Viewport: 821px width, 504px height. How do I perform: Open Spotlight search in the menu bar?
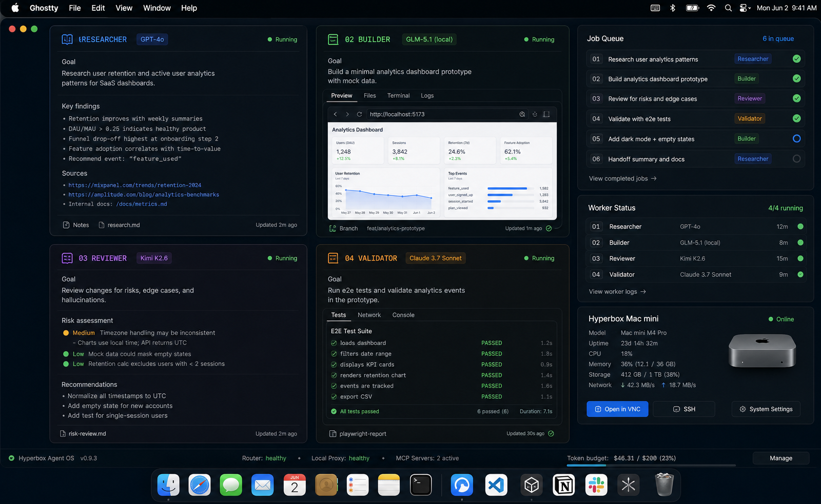pyautogui.click(x=728, y=8)
